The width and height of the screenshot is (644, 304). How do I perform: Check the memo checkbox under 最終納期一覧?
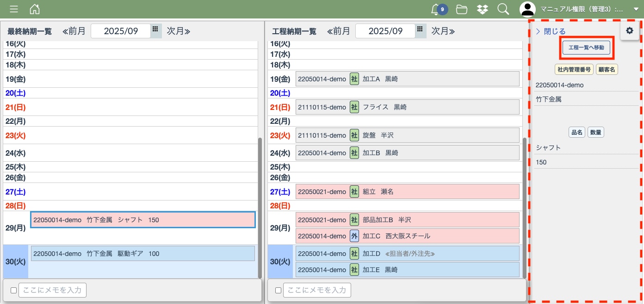(13, 290)
